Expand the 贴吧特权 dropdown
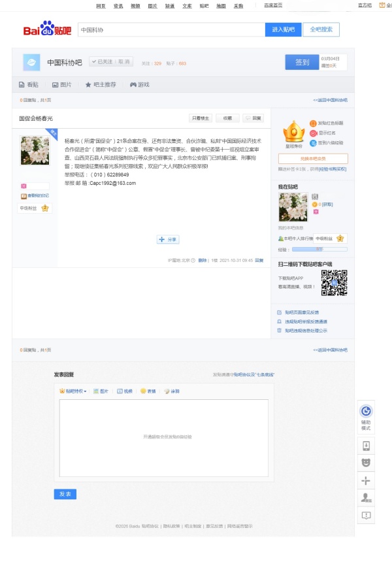This screenshot has height=577, width=392. 73,391
